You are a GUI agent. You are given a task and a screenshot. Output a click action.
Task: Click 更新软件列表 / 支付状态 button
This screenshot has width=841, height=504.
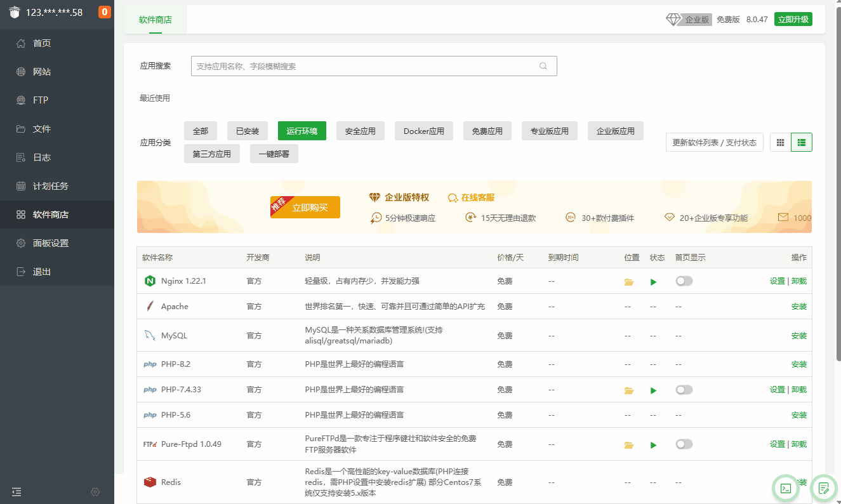(715, 142)
